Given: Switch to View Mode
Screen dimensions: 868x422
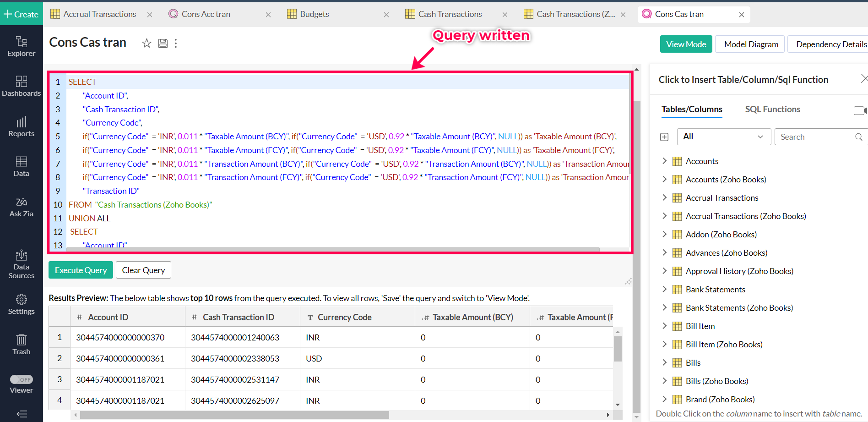Looking at the screenshot, I should (x=686, y=44).
